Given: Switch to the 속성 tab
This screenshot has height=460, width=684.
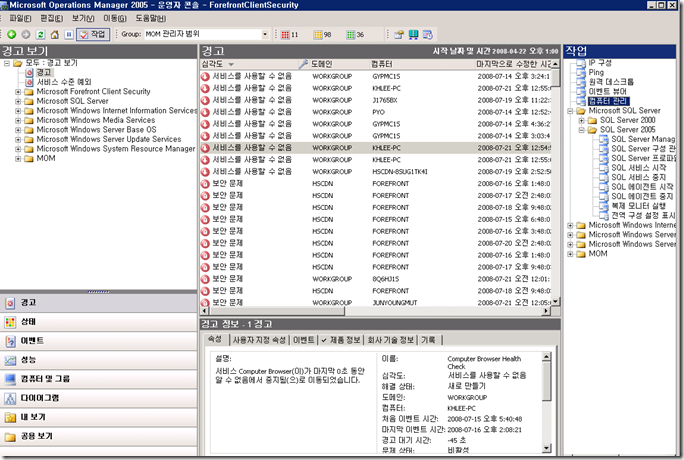Looking at the screenshot, I should pos(215,339).
